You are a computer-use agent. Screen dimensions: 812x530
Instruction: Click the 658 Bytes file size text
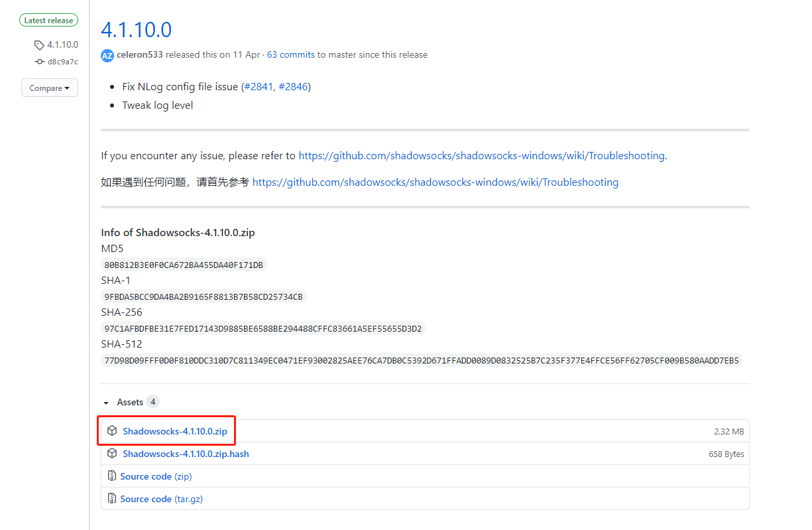(726, 454)
